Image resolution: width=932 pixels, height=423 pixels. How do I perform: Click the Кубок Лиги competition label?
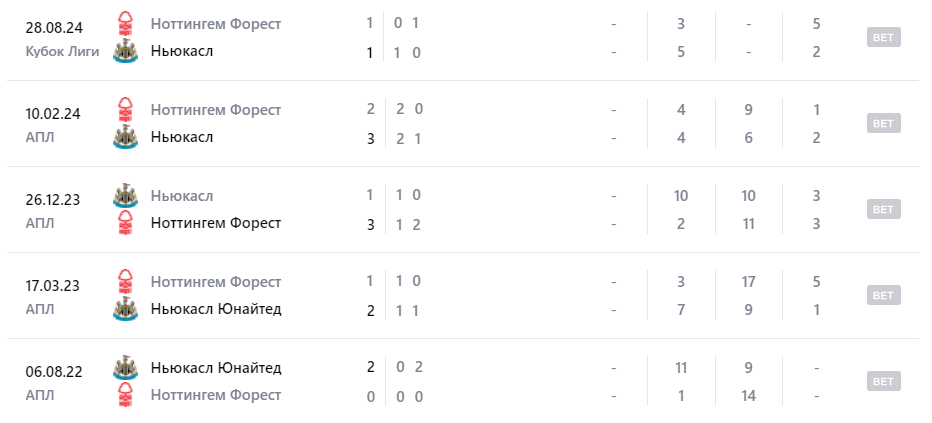pyautogui.click(x=63, y=52)
